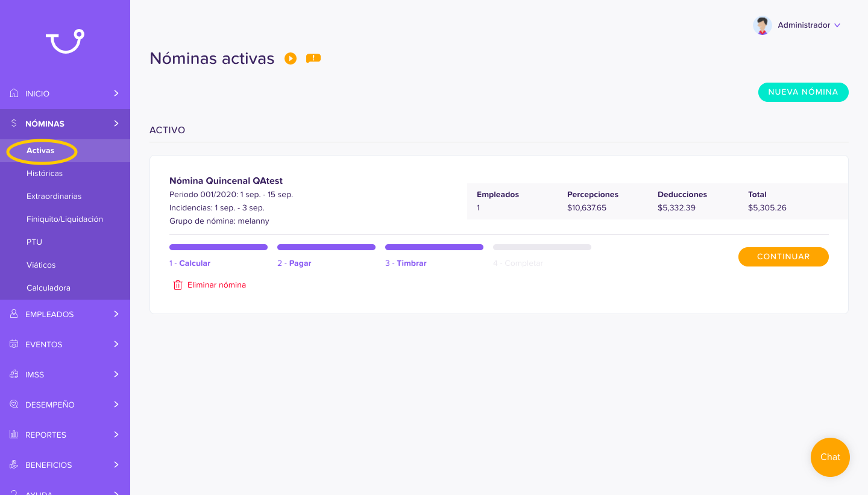Screen dimensions: 868x495
Task: Click the Desempeño sidebar icon
Action: 14,405
